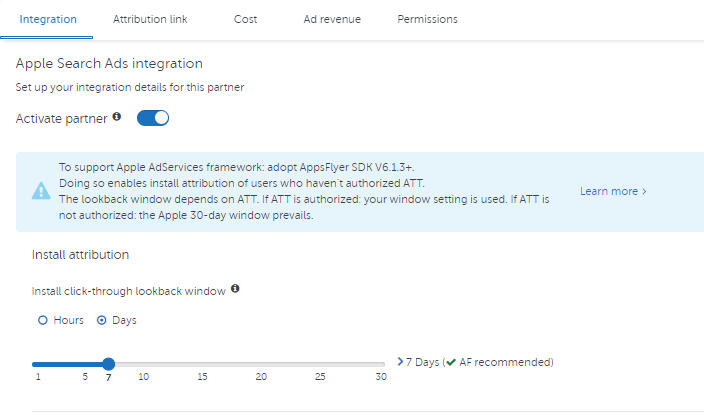
Task: Toggle the Activate partner switch
Action: (x=153, y=118)
